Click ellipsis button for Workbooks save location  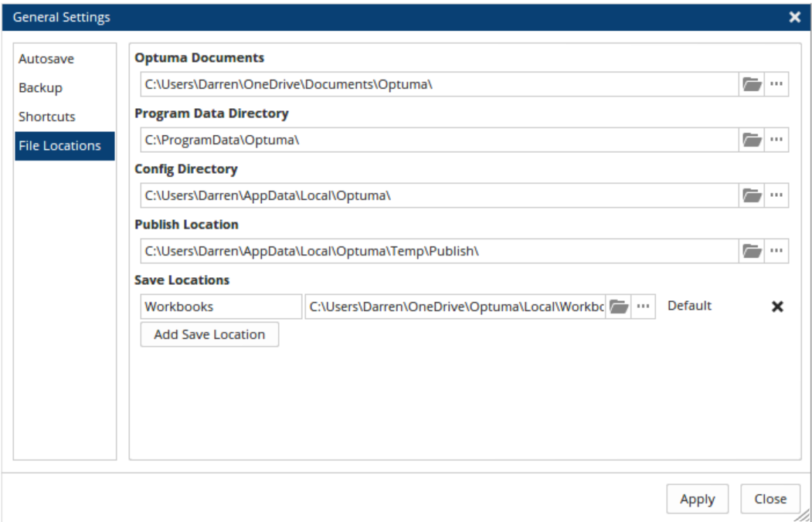tap(643, 307)
